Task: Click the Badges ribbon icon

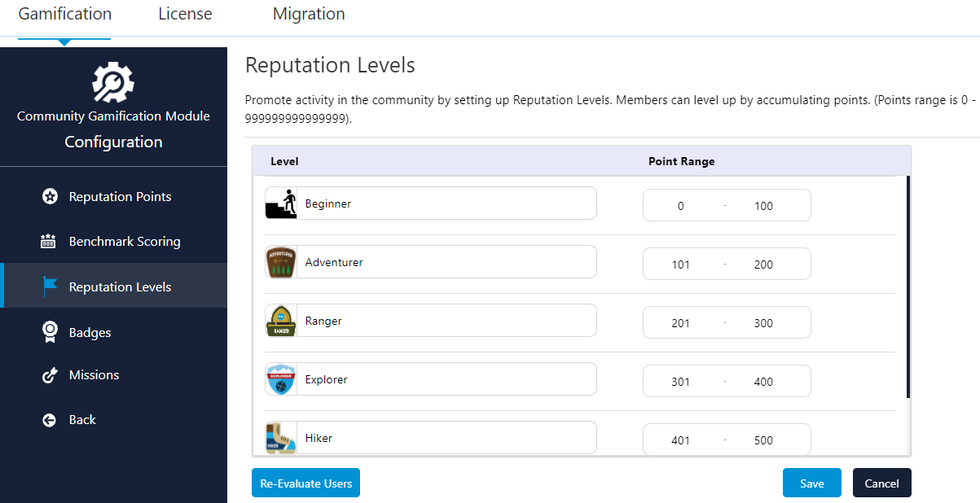Action: [x=50, y=332]
